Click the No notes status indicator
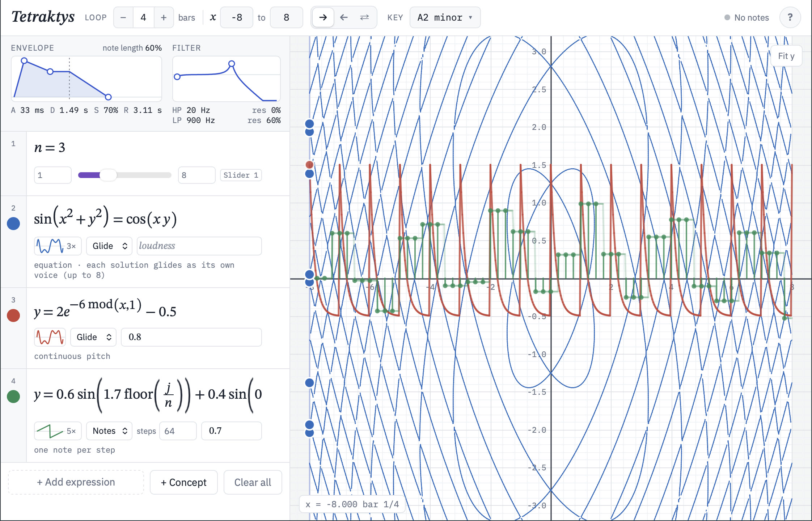The width and height of the screenshot is (812, 521). coord(747,17)
